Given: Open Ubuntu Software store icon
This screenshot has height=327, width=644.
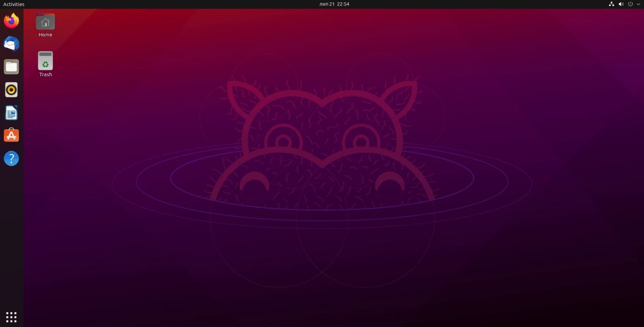Looking at the screenshot, I should [x=11, y=135].
